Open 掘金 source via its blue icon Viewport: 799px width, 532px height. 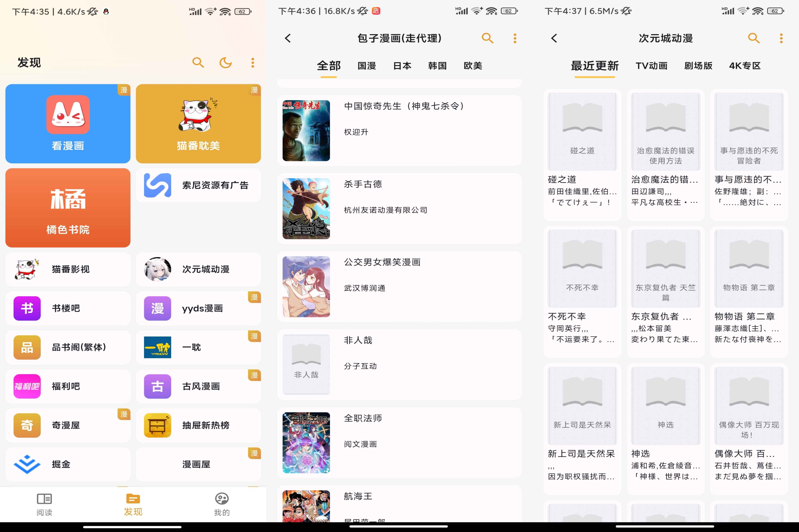[26, 464]
